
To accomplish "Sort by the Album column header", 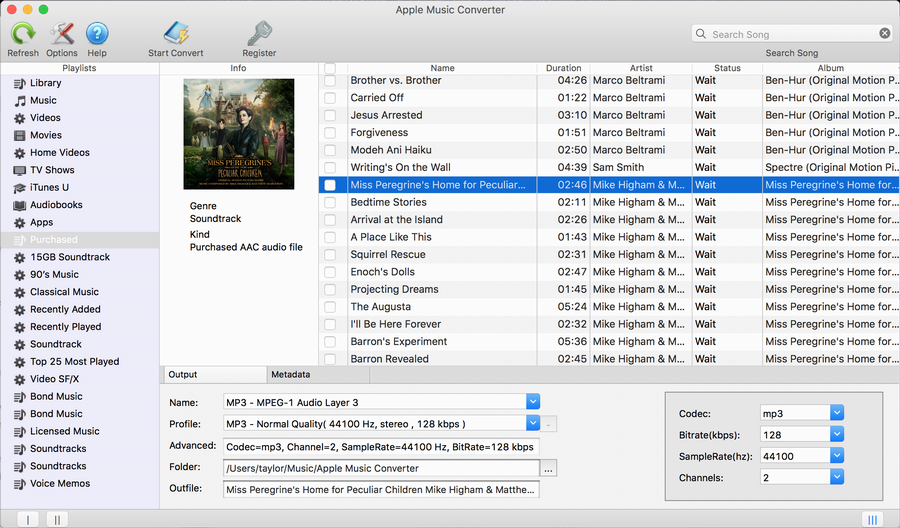I will click(831, 68).
